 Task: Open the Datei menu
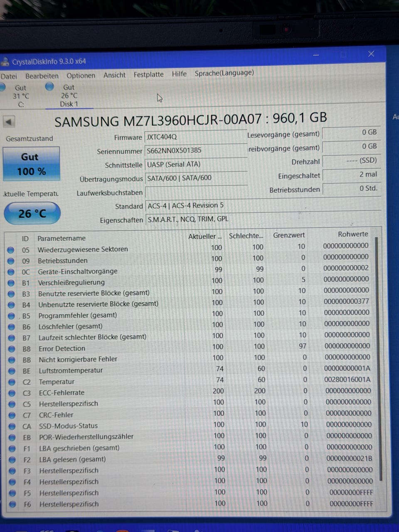pyautogui.click(x=9, y=76)
